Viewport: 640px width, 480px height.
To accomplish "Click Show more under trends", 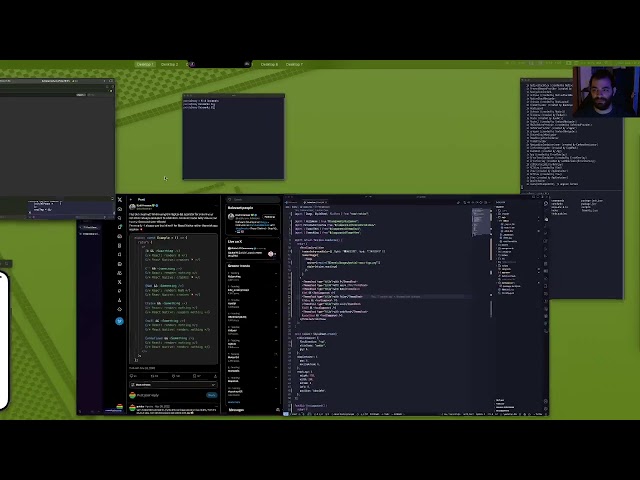I will click(x=234, y=402).
